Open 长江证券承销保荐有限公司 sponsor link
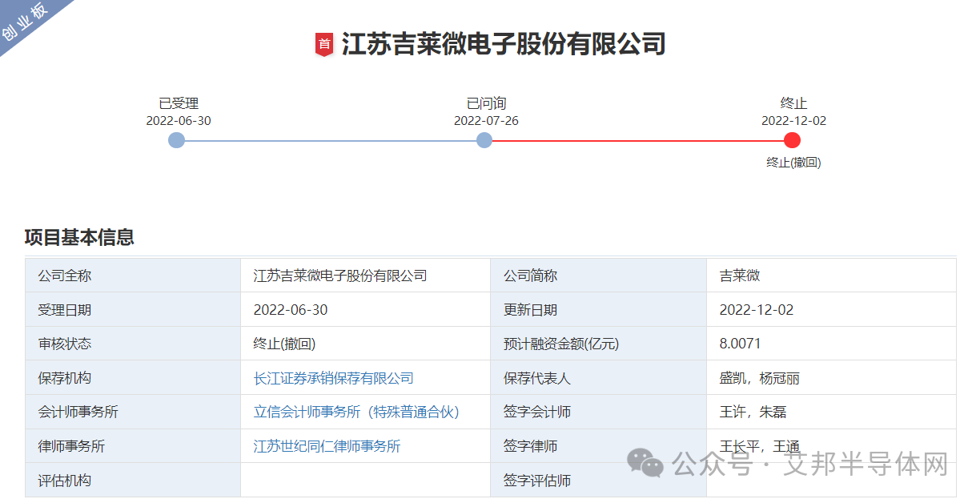The image size is (980, 503). click(334, 378)
